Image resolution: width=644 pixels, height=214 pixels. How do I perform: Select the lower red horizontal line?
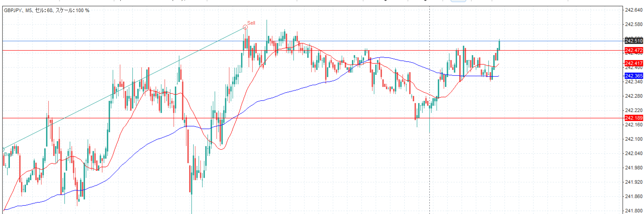tap(302, 118)
